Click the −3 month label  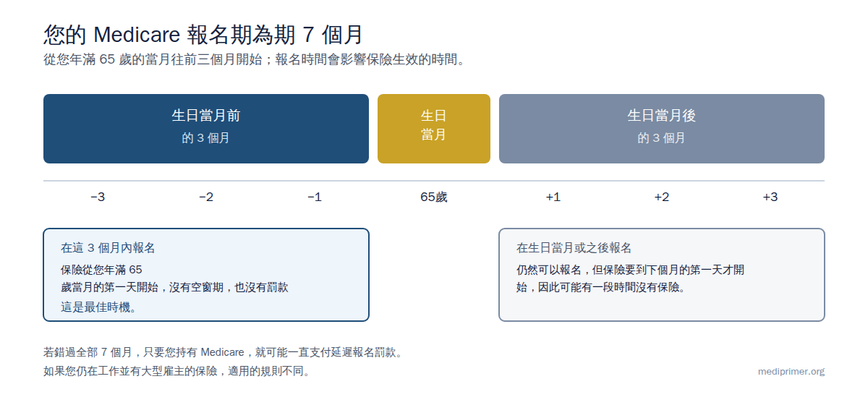point(98,197)
